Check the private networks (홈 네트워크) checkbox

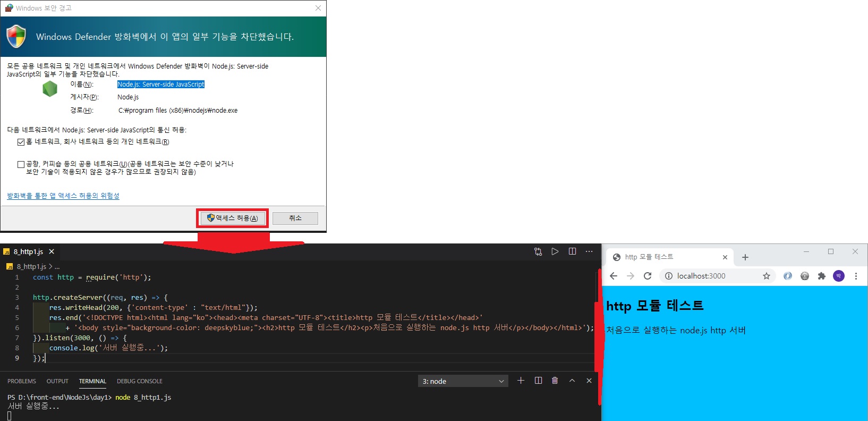click(21, 142)
